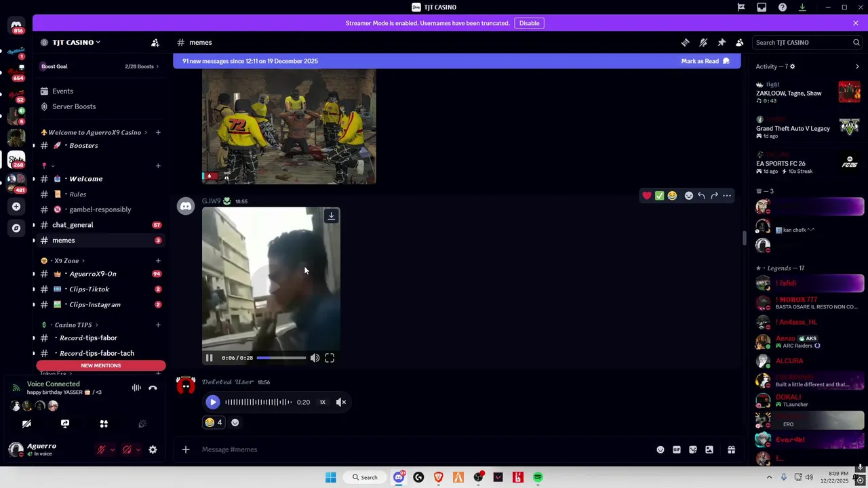The height and width of the screenshot is (488, 868).
Task: Open the gambel-responsibly channel
Action: point(100,209)
